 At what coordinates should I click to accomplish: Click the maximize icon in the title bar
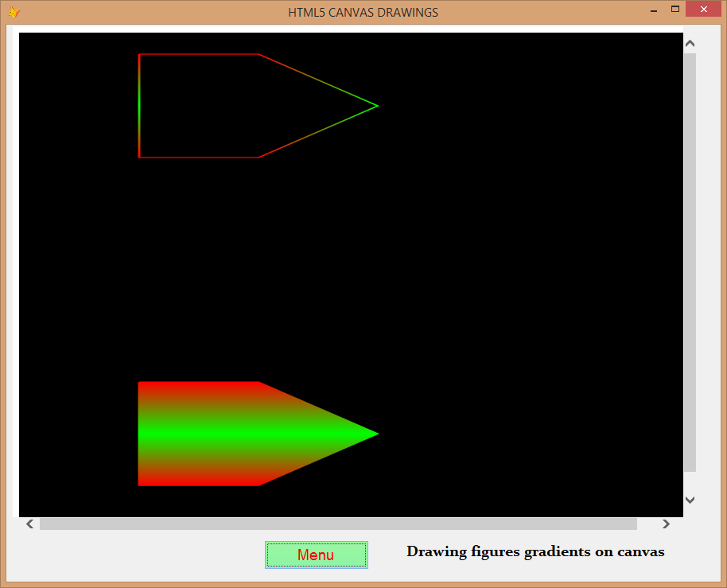(677, 10)
